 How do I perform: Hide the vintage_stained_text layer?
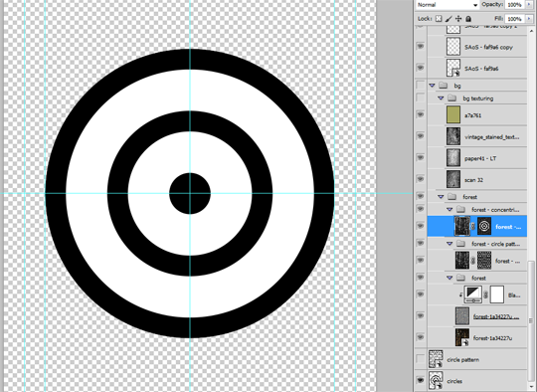pyautogui.click(x=421, y=136)
